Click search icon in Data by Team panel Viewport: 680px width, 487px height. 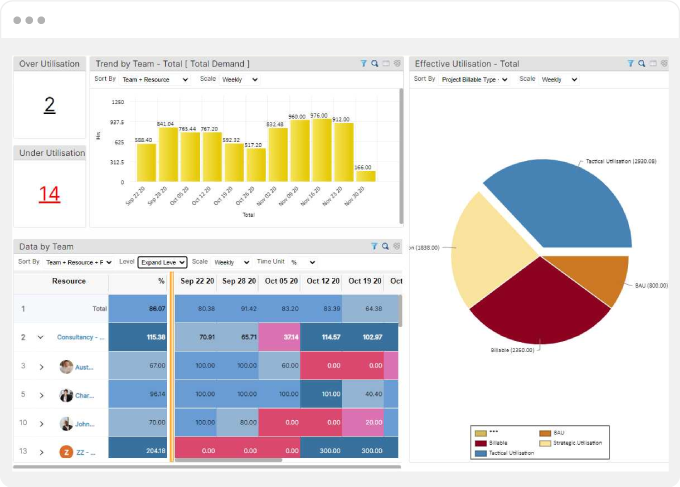click(385, 246)
